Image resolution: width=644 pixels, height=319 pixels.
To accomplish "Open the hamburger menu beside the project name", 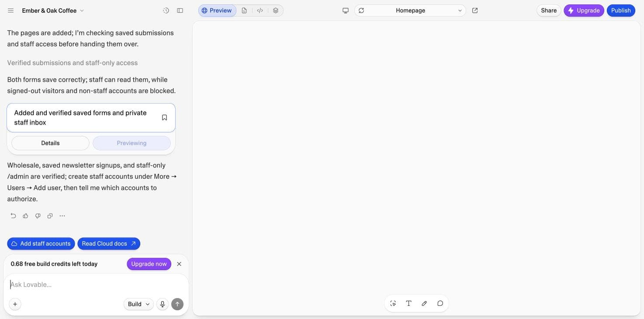I will pos(11,10).
